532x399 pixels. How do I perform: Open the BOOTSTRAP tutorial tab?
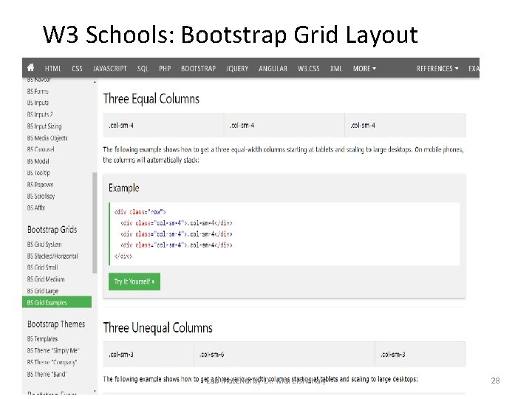(199, 69)
